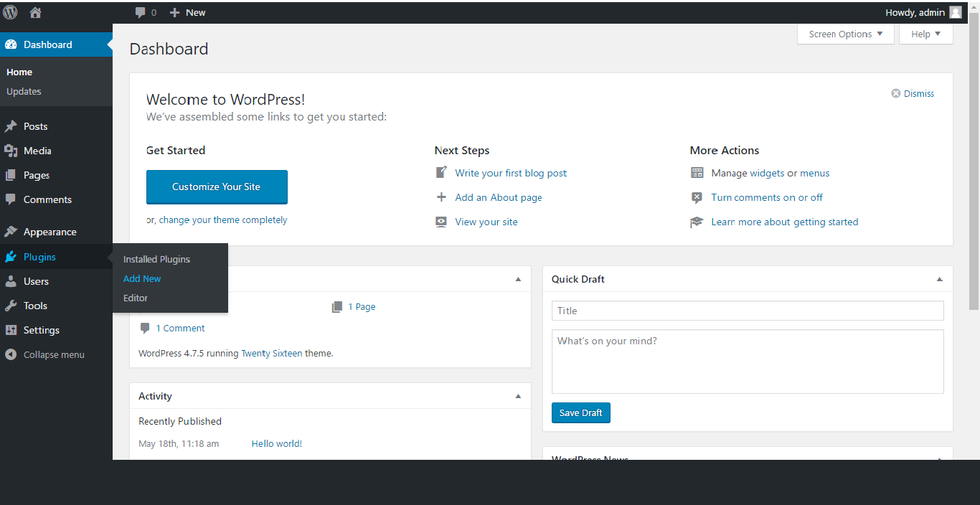Click the eye icon beside View your site
980x505 pixels.
tap(441, 222)
